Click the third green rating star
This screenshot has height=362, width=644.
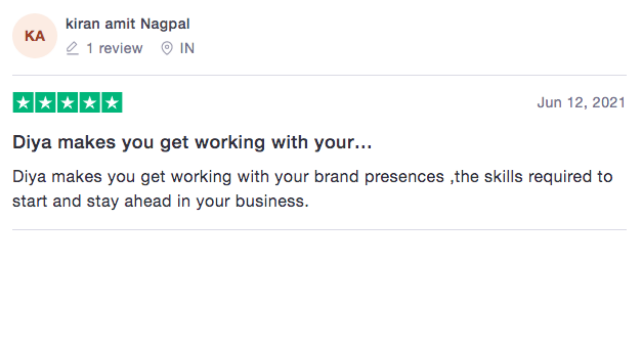click(67, 103)
